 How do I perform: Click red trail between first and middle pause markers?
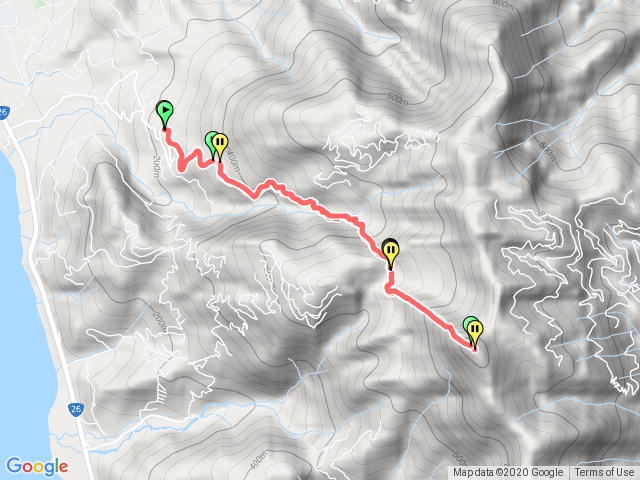pos(310,203)
